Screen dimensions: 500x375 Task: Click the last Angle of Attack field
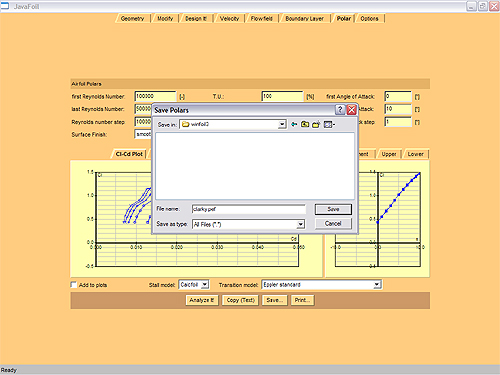398,109
